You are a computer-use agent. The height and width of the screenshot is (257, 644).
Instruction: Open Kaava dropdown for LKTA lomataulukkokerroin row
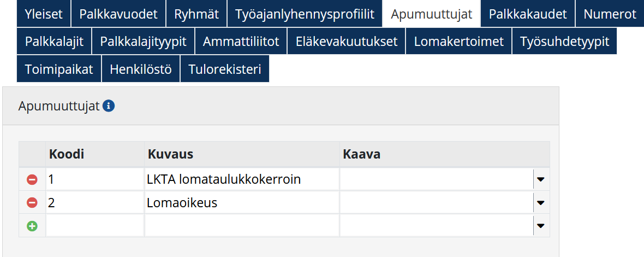pyautogui.click(x=541, y=179)
